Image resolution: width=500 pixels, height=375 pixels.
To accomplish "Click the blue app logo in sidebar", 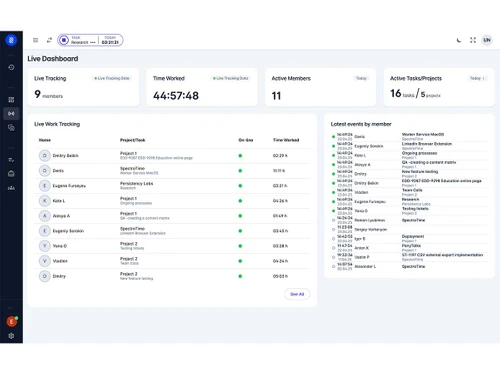I will [x=11, y=40].
